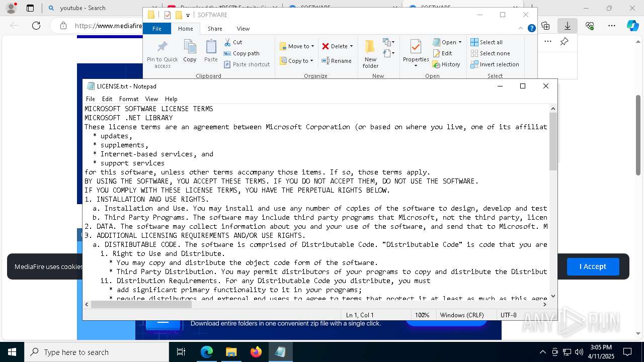Click History in the Open group
Image resolution: width=644 pixels, height=362 pixels.
coord(446,64)
